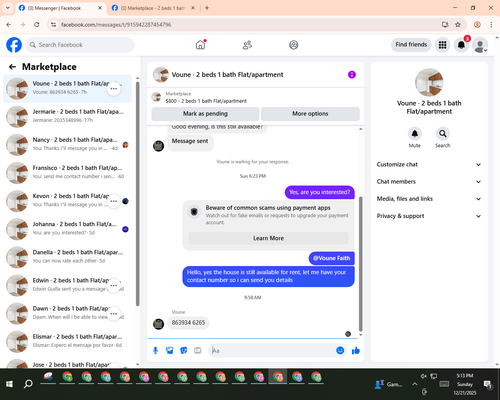Open the Facebook home logo
The width and height of the screenshot is (500, 400).
coord(14,45)
